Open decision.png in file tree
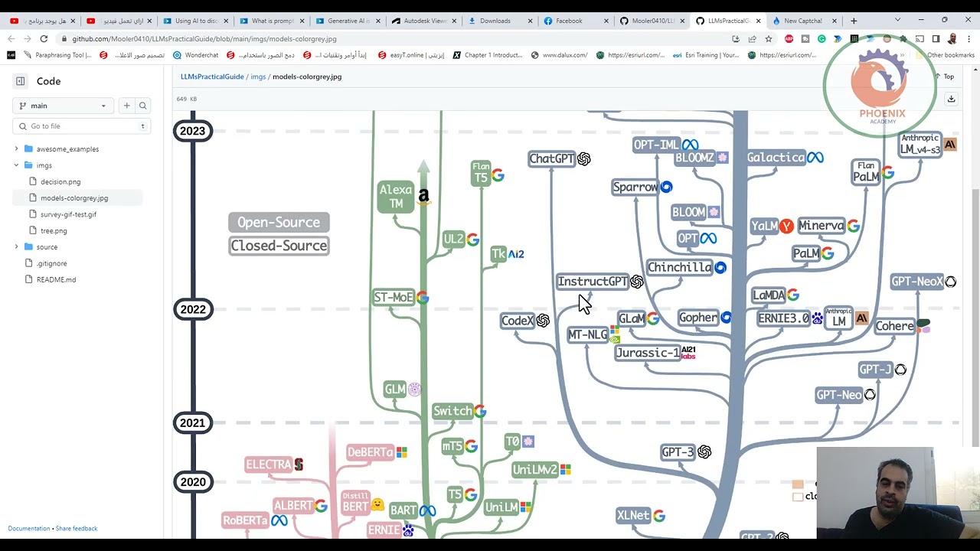The image size is (980, 551). 60,182
